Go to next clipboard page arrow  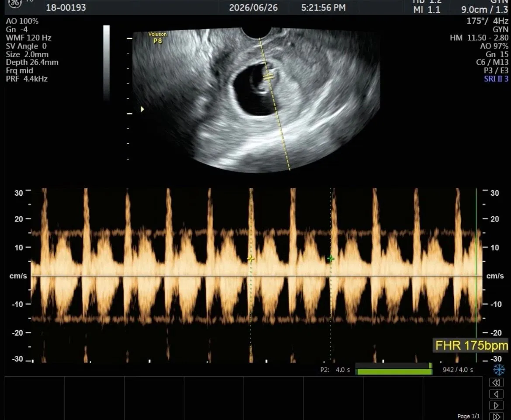[x=496, y=405]
